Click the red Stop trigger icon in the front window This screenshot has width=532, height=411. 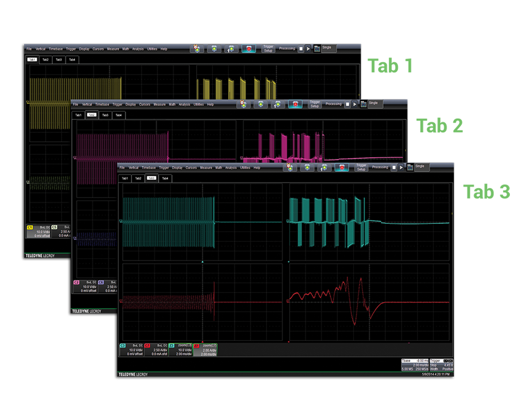coord(341,168)
